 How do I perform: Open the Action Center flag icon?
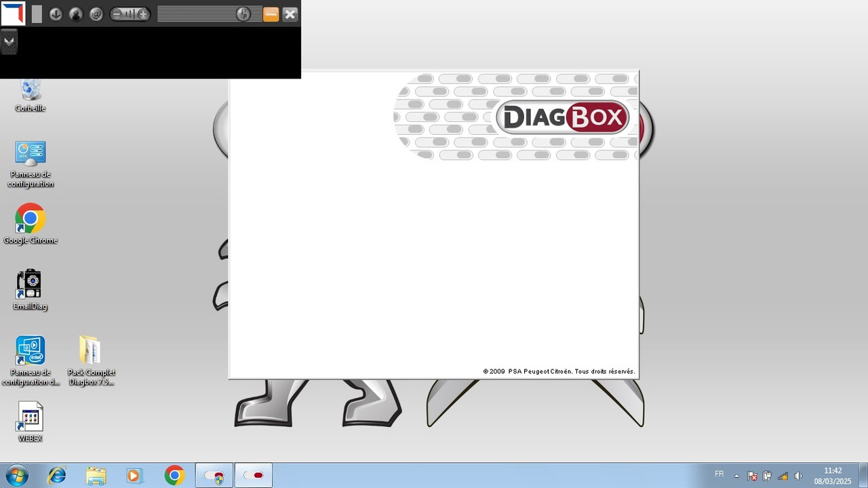(752, 476)
